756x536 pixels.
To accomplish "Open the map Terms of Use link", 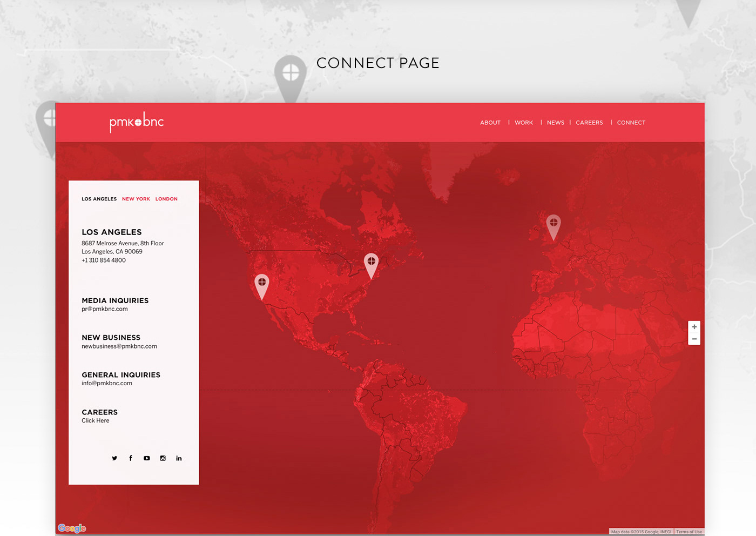I will point(689,532).
